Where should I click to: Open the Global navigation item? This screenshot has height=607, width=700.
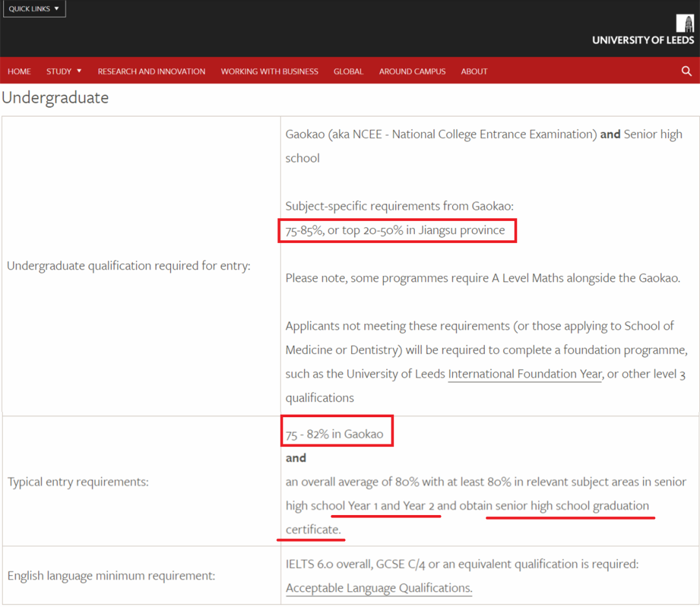[x=348, y=71]
